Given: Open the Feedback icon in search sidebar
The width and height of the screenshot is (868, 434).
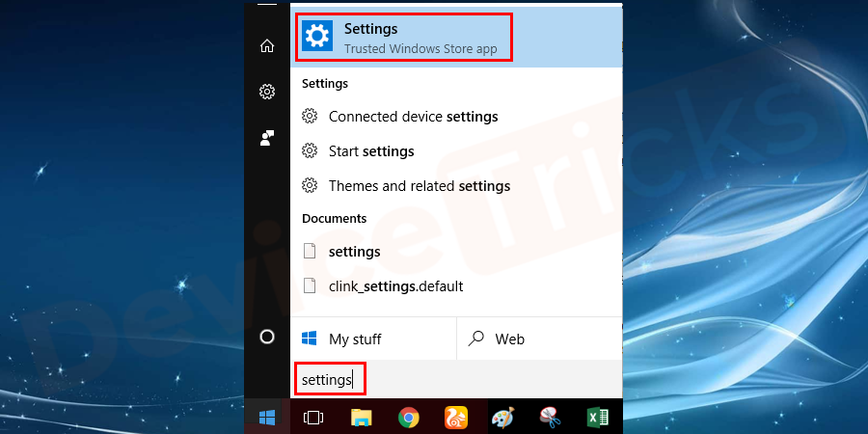Looking at the screenshot, I should coord(267,138).
